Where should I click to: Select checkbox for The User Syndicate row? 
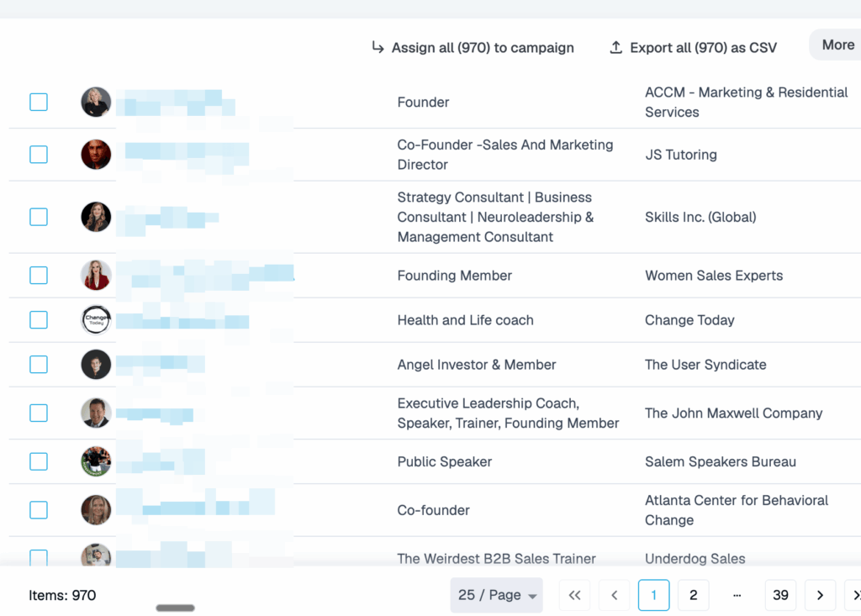tap(39, 364)
